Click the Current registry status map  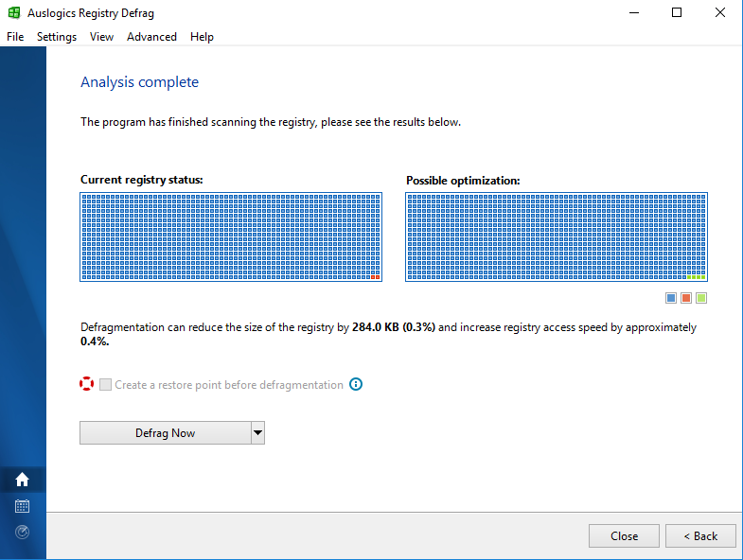tap(231, 236)
